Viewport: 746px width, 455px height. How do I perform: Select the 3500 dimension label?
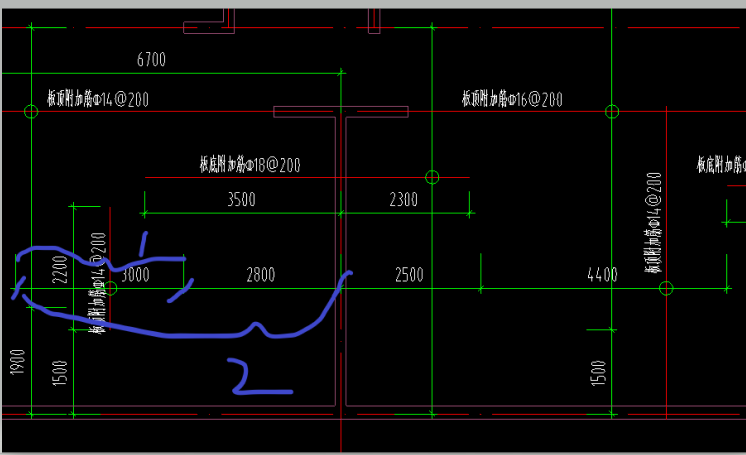(241, 200)
